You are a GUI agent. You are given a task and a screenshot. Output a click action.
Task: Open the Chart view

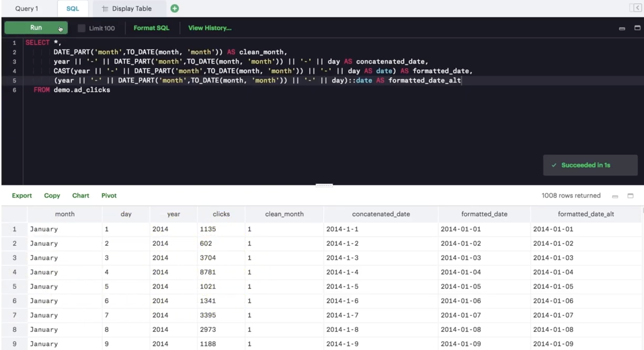click(80, 196)
